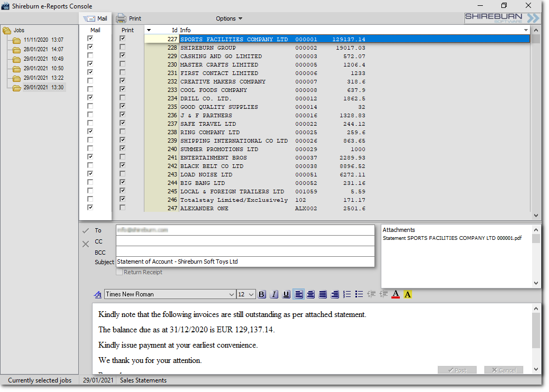Screen dimensions: 549x392
Task: Open the font settings icon beside Times New Roman
Action: coord(98,294)
